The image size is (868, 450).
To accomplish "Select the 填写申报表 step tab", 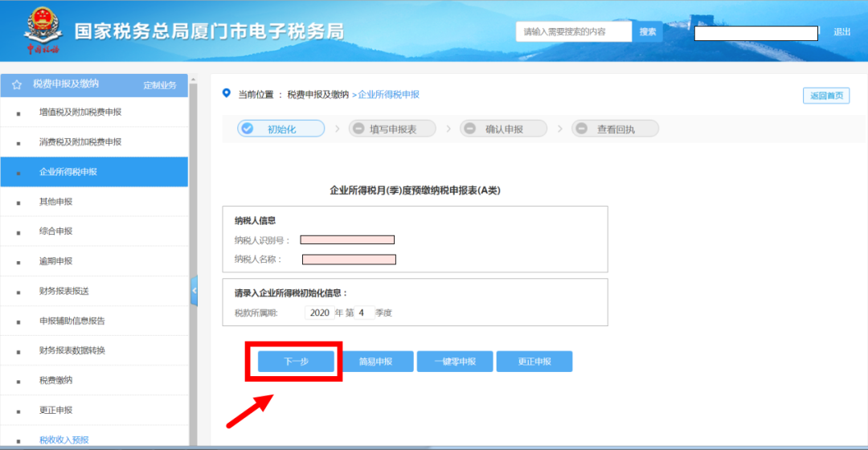I will 392,129.
